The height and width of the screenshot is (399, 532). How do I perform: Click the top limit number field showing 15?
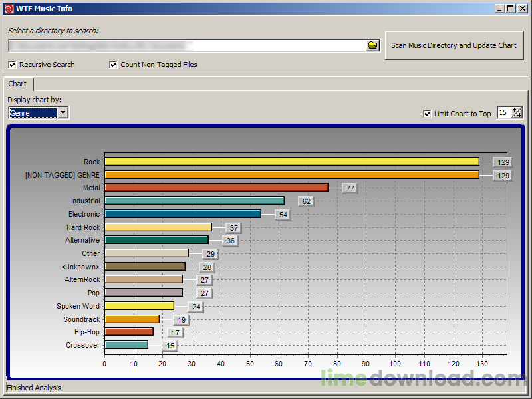pyautogui.click(x=505, y=112)
